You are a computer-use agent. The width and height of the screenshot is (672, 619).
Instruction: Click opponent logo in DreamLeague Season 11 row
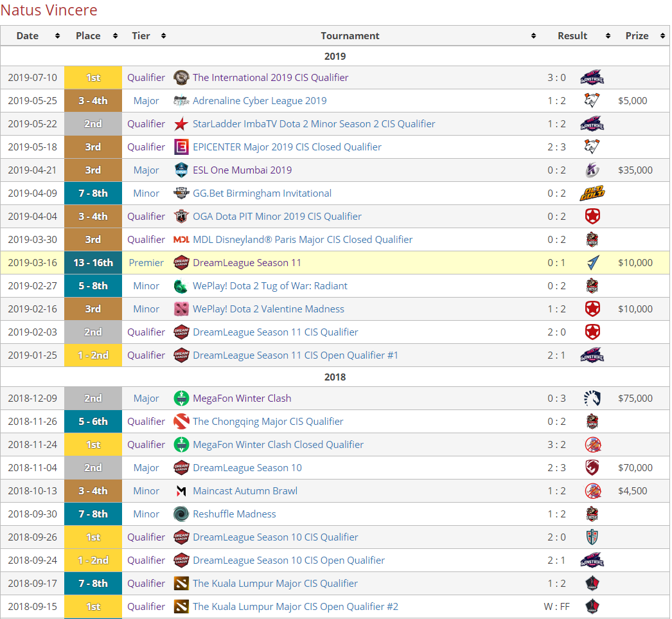[592, 263]
